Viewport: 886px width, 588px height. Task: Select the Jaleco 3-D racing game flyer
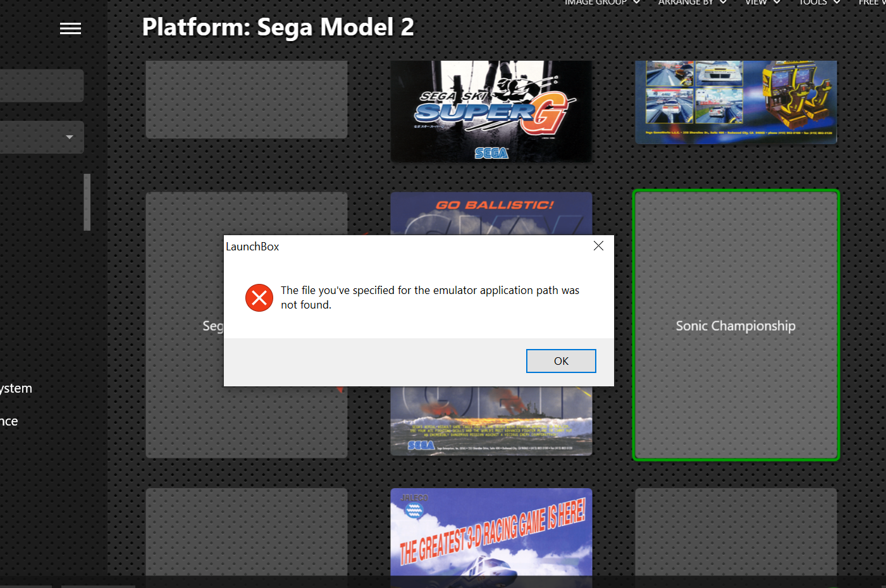[491, 532]
